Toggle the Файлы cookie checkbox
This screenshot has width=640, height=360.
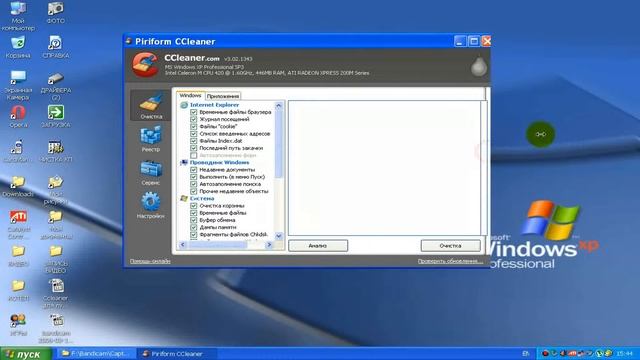193,127
